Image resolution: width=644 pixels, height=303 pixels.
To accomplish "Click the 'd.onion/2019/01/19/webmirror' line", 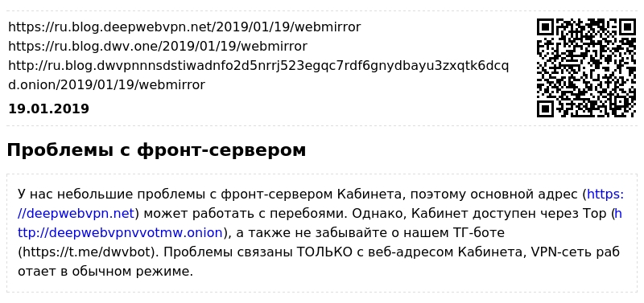I will tap(106, 85).
